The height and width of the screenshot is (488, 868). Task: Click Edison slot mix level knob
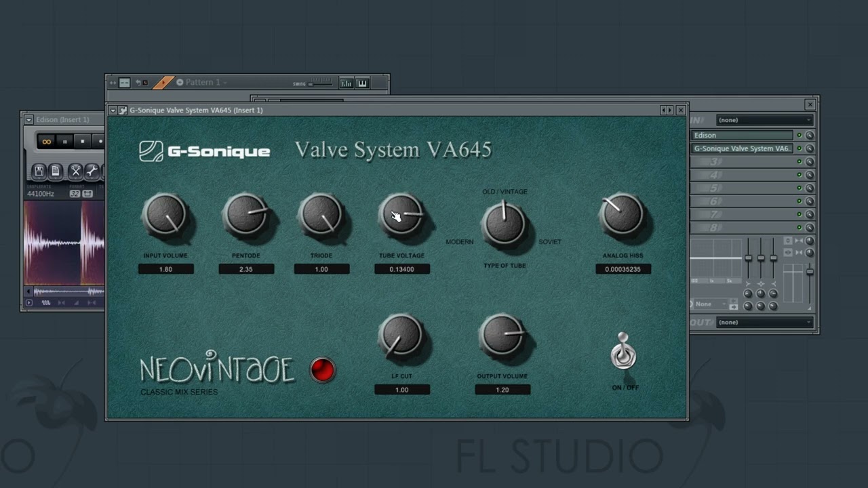[809, 136]
